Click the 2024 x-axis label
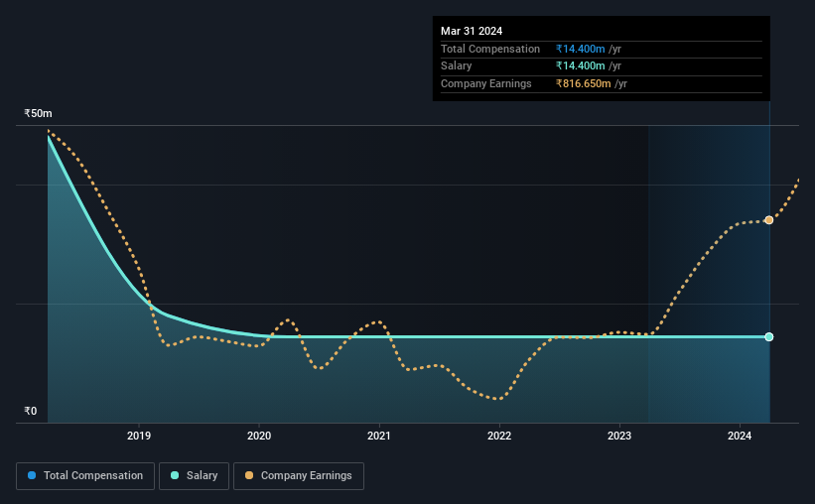 (740, 436)
